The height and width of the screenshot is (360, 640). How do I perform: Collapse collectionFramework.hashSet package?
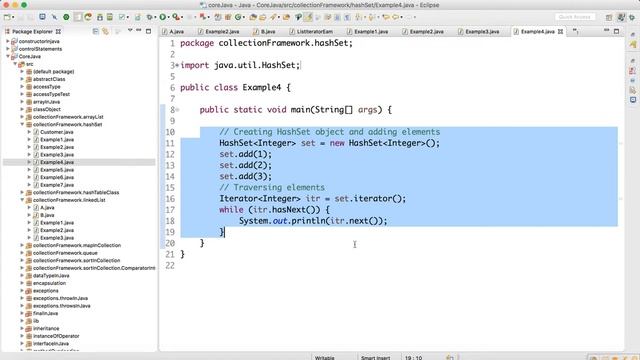tap(22, 124)
